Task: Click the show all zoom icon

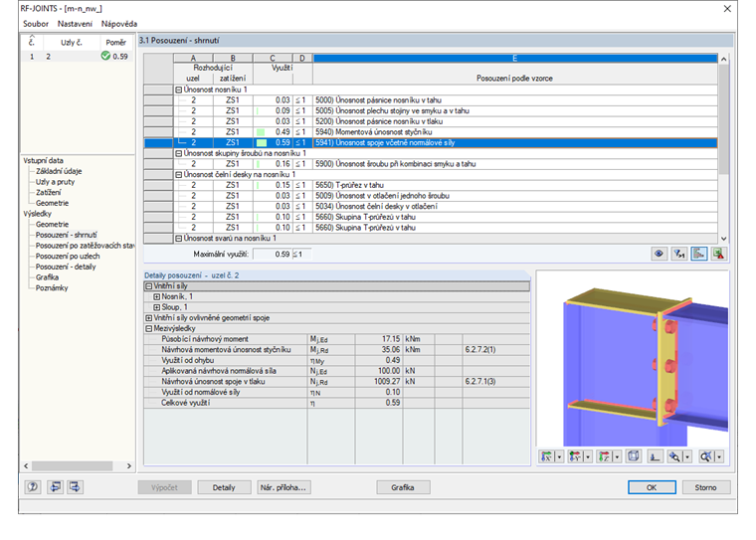Action: (706, 456)
